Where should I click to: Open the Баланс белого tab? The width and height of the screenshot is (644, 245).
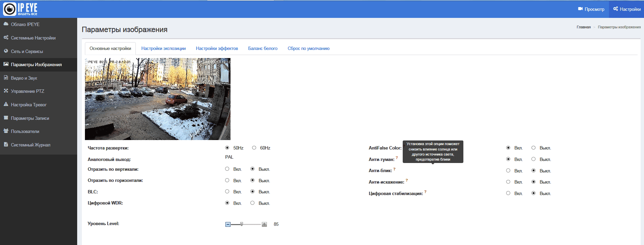(263, 49)
